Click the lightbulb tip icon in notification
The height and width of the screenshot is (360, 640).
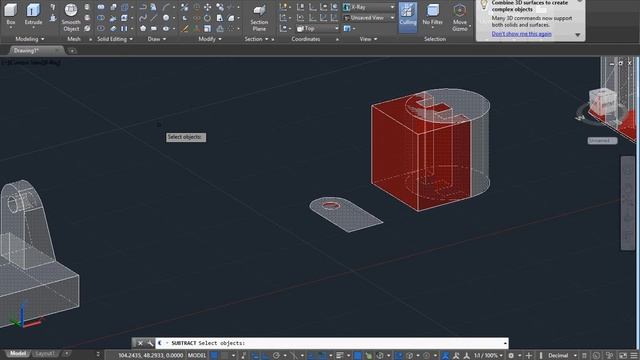pos(484,5)
